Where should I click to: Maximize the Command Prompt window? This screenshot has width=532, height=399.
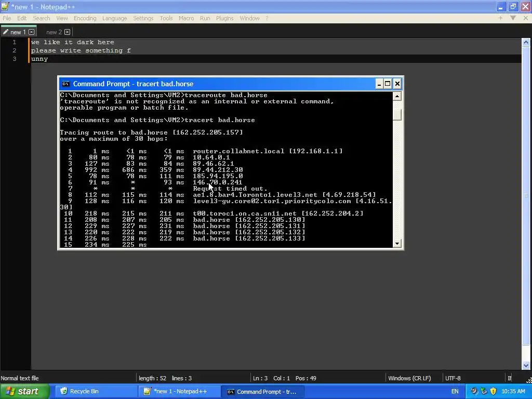click(x=388, y=84)
